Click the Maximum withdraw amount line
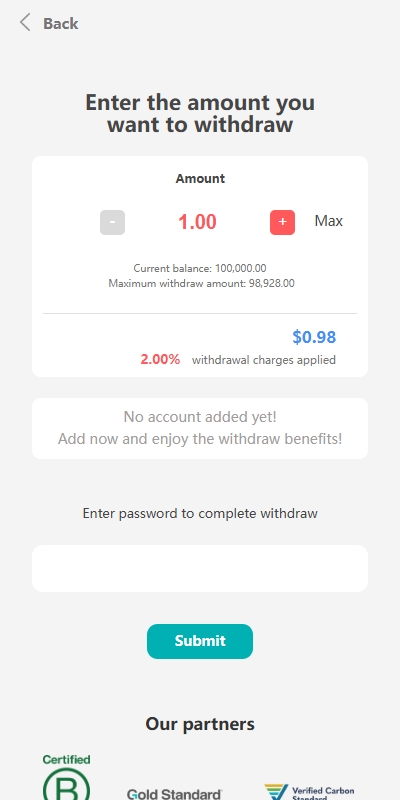This screenshot has height=800, width=400. tap(201, 283)
